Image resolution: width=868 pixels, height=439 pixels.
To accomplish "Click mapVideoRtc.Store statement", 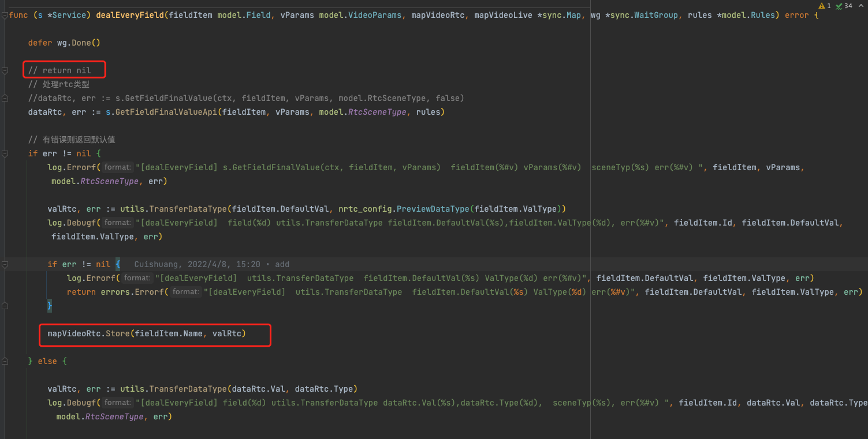I will pyautogui.click(x=147, y=333).
